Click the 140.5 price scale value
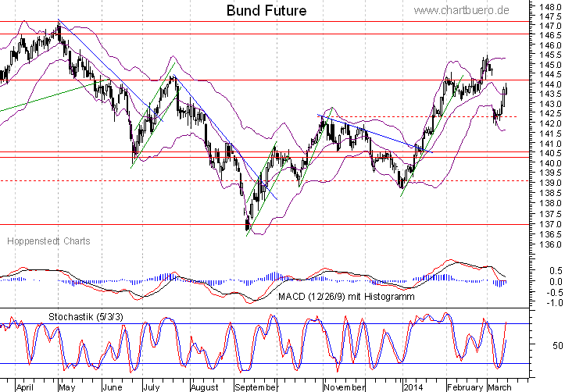This screenshot has height=392, width=565. (551, 153)
